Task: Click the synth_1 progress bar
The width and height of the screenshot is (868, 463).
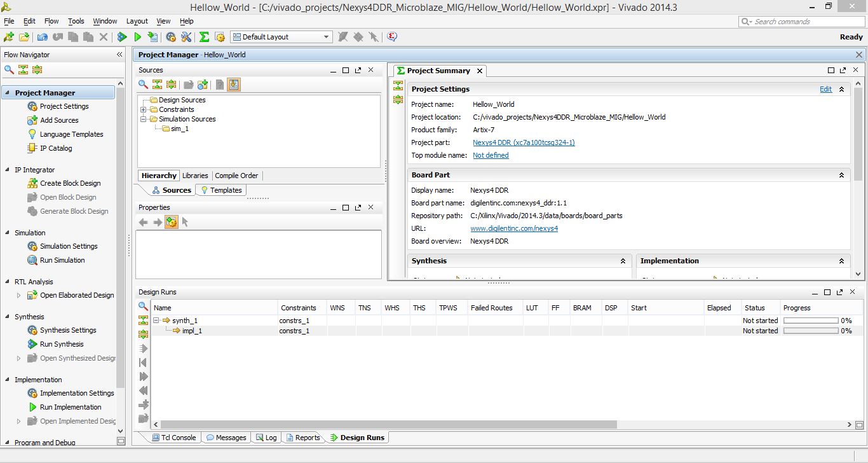Action: pos(811,321)
